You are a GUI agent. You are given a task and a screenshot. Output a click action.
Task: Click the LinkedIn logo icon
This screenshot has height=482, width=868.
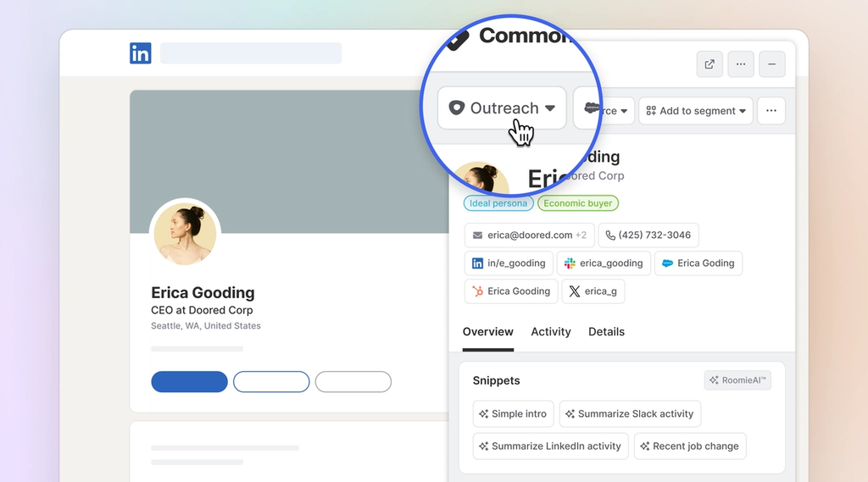pos(140,53)
